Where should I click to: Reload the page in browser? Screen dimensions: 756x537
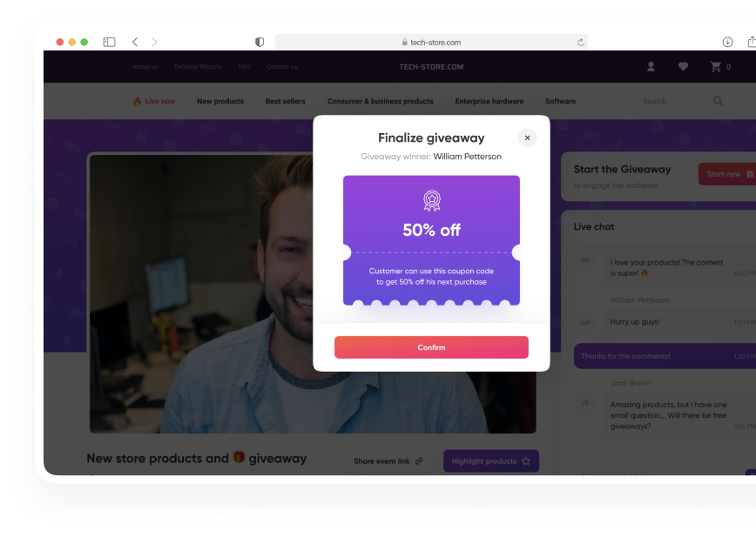point(580,43)
